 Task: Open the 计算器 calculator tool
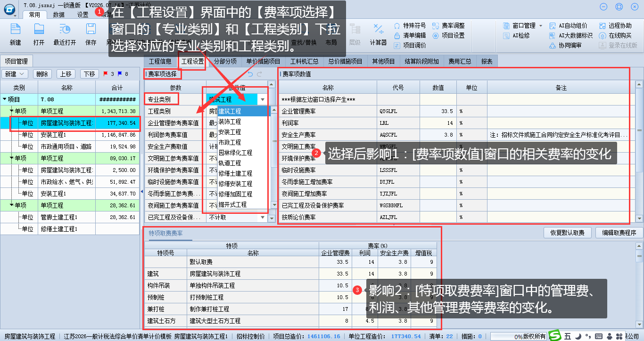pyautogui.click(x=378, y=29)
